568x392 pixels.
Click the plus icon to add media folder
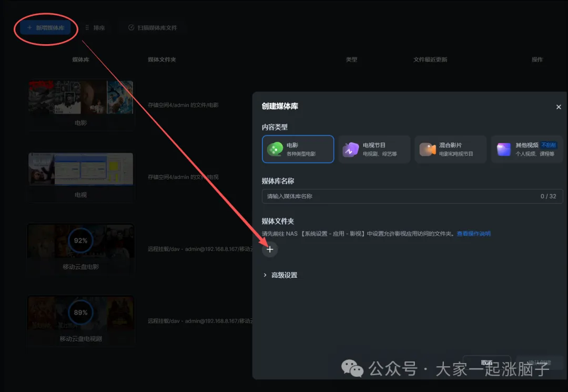coord(270,249)
